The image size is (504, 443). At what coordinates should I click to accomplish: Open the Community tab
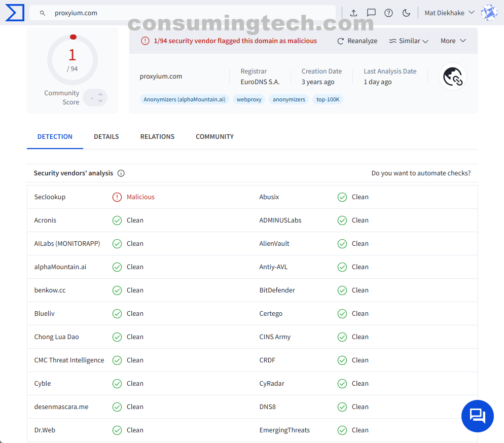click(214, 136)
